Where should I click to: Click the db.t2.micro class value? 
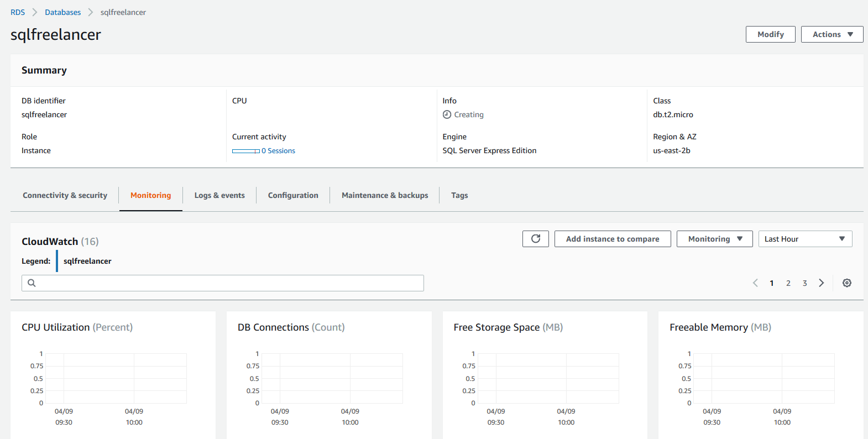pyautogui.click(x=673, y=114)
